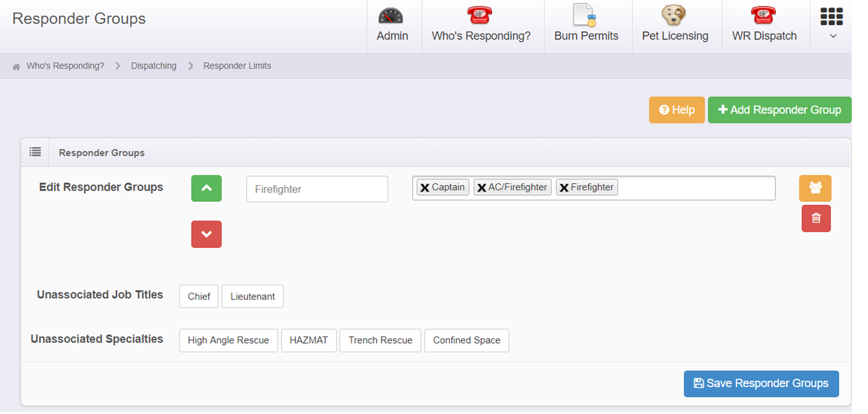This screenshot has height=414, width=868.
Task: Delete responder group with red trash icon
Action: click(x=816, y=218)
